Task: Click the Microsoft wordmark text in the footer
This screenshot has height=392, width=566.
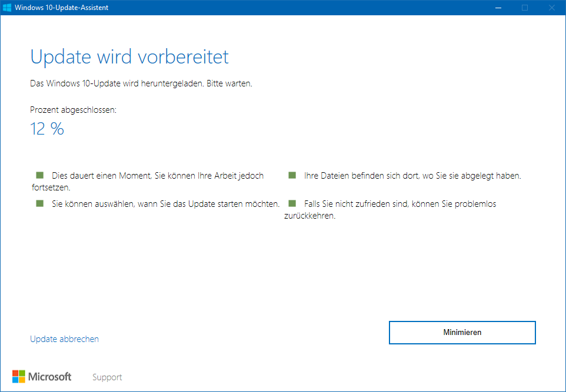Action: tap(50, 377)
